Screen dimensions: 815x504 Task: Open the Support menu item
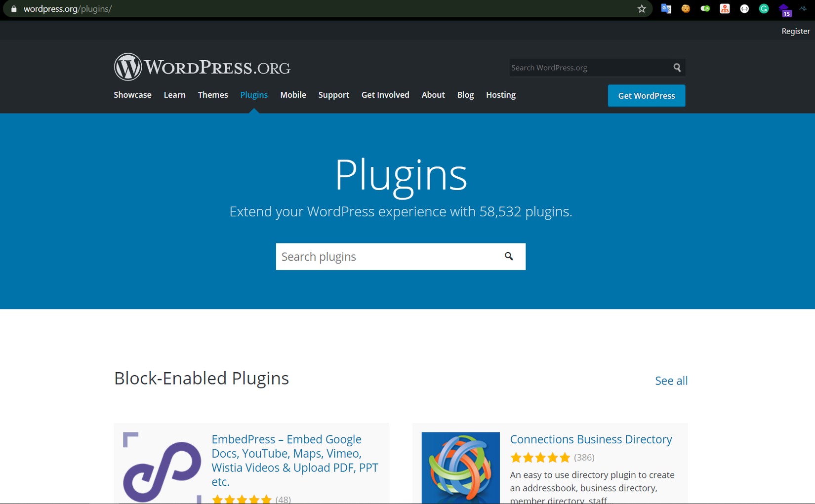point(334,95)
